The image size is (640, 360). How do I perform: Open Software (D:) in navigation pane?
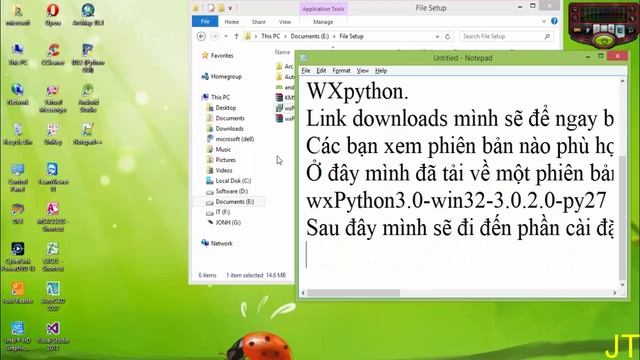click(227, 191)
